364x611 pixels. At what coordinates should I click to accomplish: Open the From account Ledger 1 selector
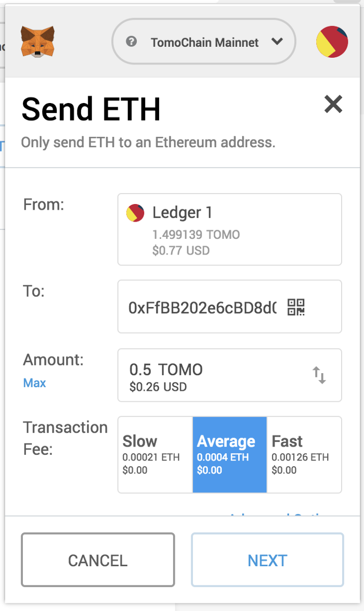230,230
